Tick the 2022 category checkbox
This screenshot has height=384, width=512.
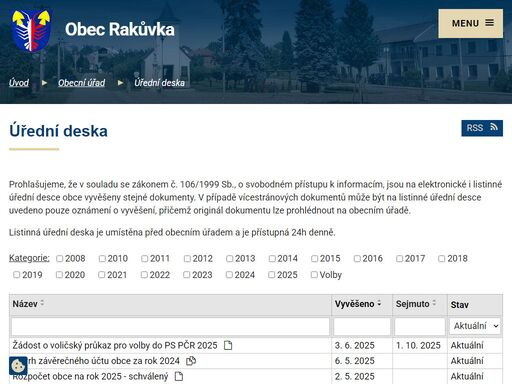[144, 275]
